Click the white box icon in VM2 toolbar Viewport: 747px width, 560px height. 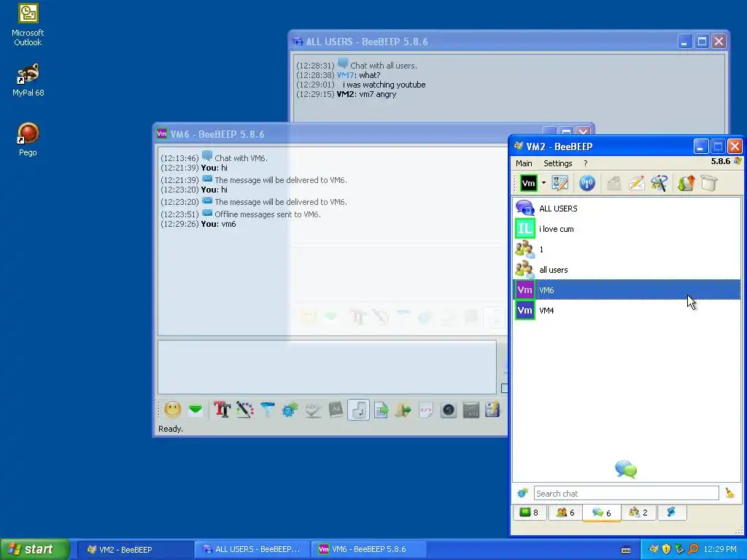(x=709, y=183)
